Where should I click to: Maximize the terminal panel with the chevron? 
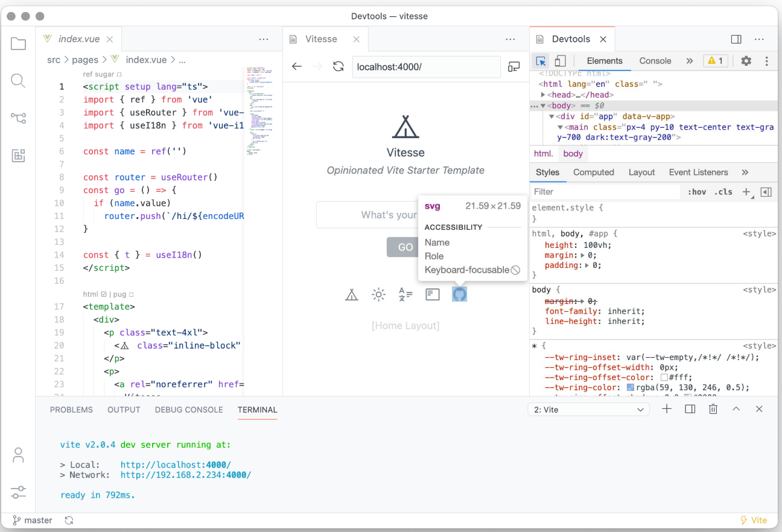coord(736,409)
